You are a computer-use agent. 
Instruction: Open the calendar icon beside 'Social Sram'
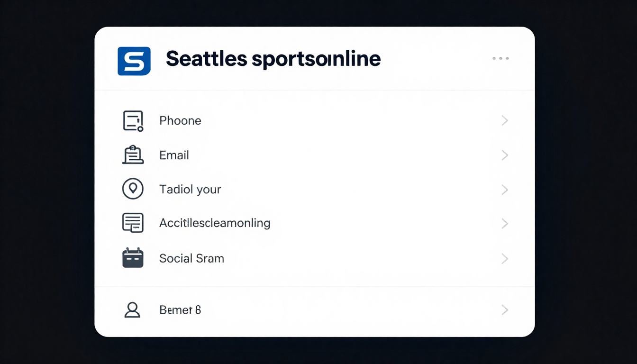point(133,257)
